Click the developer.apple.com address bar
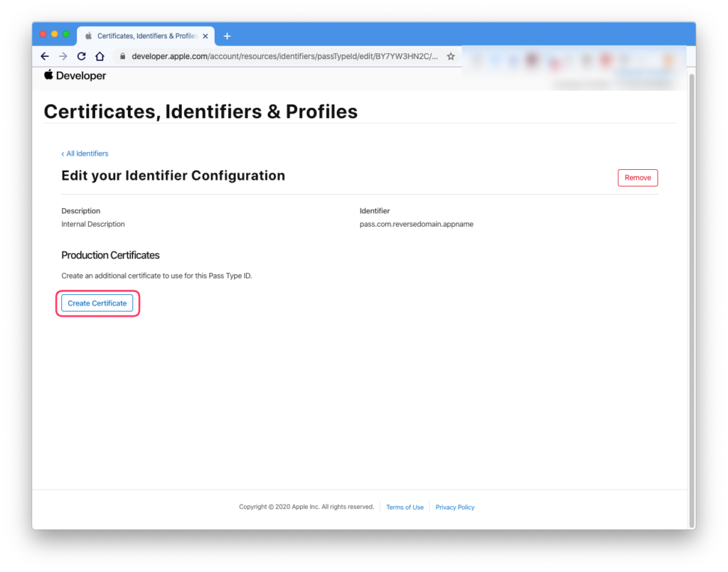728x572 pixels. (284, 56)
